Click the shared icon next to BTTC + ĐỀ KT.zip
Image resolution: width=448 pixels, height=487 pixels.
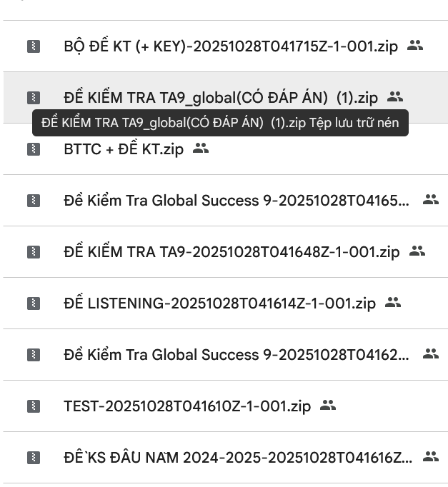click(201, 149)
